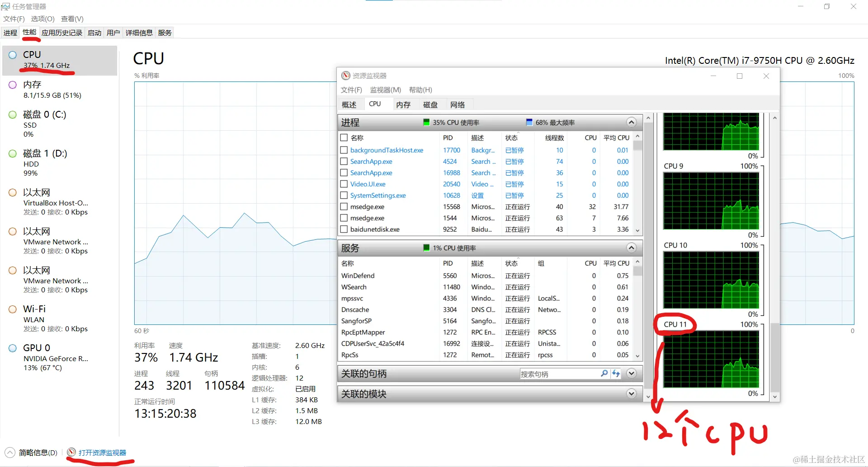The width and height of the screenshot is (868, 467).
Task: Click the CPU graphs pane scrollbar thumb
Action: [x=775, y=357]
